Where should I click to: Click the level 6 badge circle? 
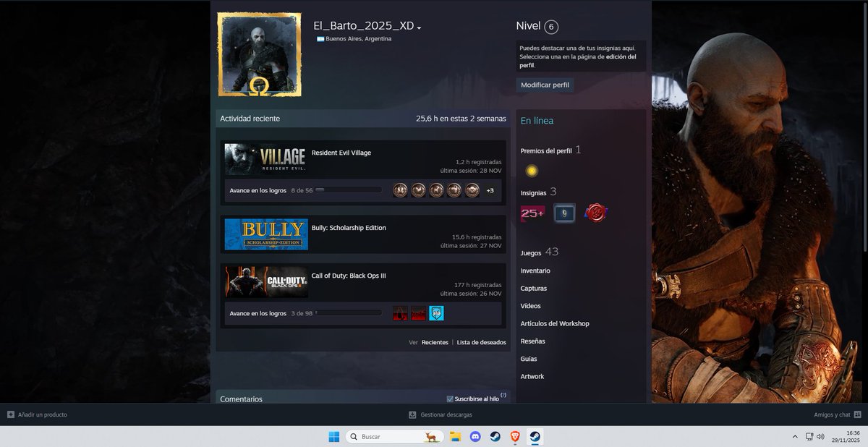click(551, 27)
